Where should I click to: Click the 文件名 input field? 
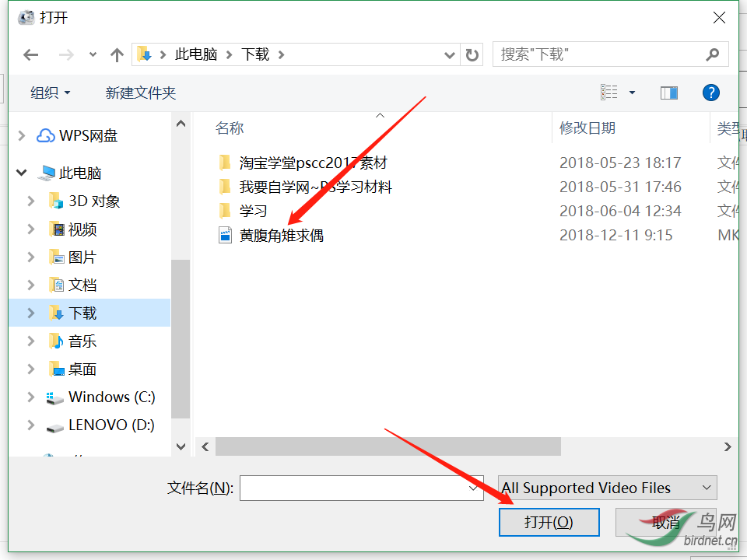(361, 488)
